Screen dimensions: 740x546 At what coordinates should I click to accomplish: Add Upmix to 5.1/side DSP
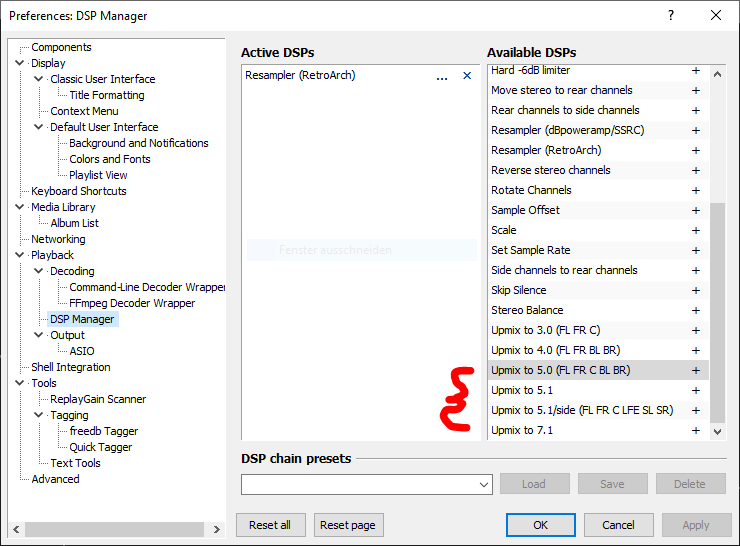[x=695, y=410]
